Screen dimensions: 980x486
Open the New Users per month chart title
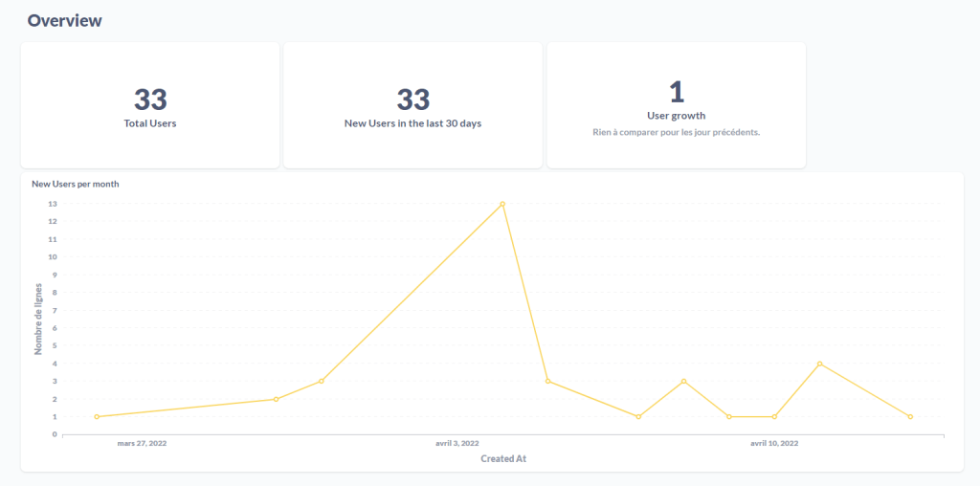[76, 184]
